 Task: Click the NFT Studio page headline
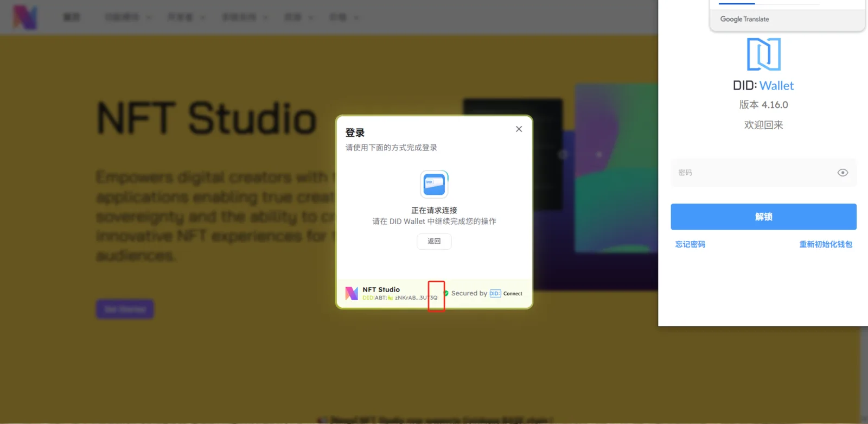pos(207,118)
